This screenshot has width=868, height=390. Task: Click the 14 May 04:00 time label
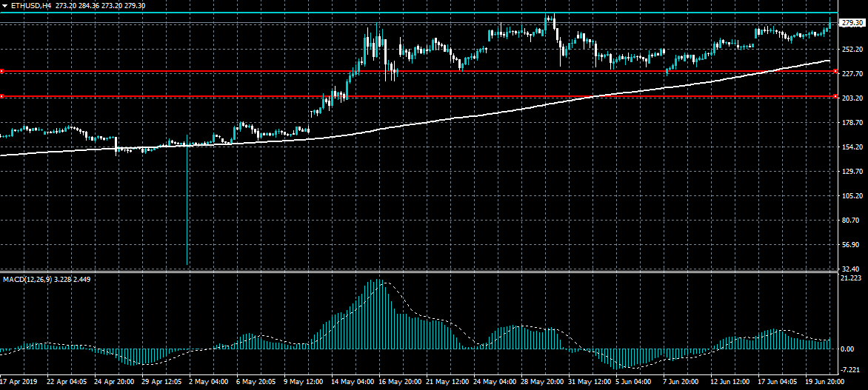pos(352,382)
